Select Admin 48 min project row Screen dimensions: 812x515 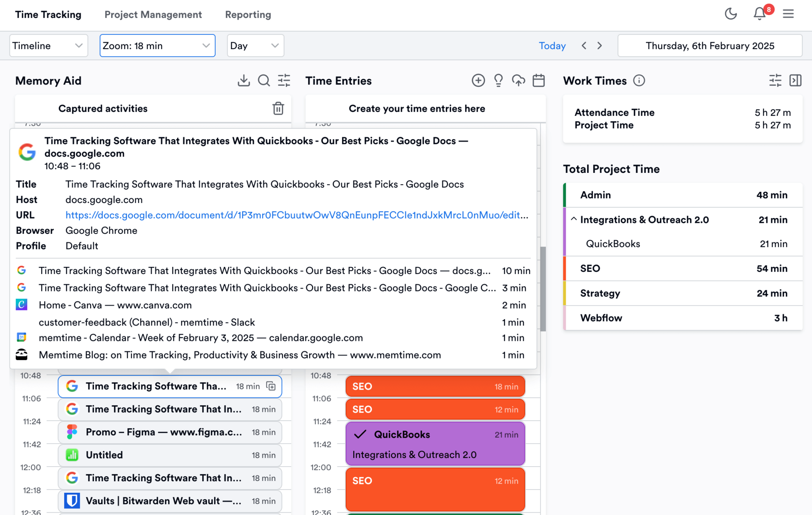[684, 195]
